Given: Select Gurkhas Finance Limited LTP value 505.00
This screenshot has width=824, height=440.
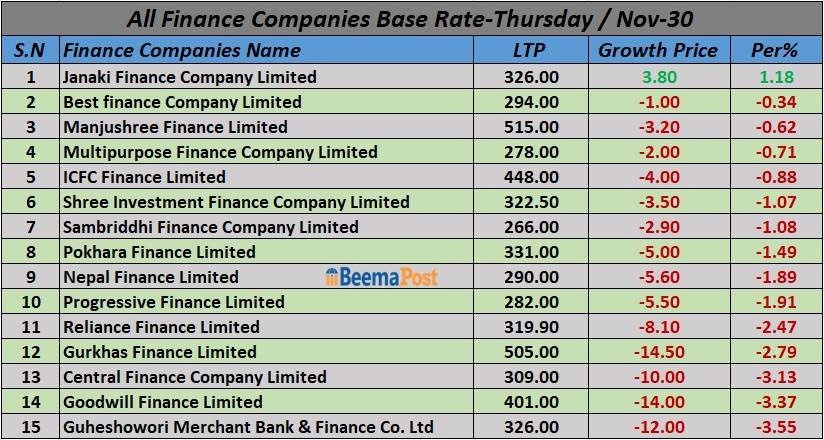Looking at the screenshot, I should [532, 352].
